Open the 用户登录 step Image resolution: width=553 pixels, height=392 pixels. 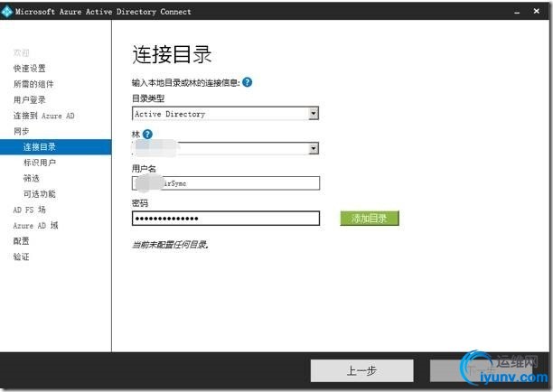click(29, 99)
